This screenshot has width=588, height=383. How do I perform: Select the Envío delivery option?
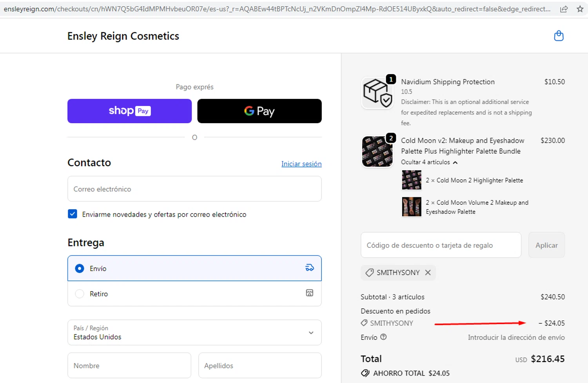(194, 268)
